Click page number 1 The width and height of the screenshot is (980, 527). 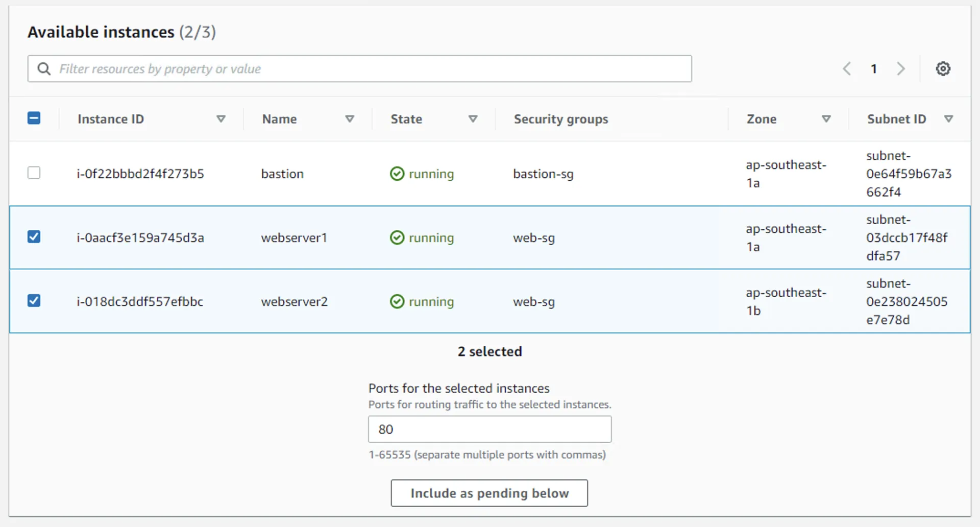(874, 68)
